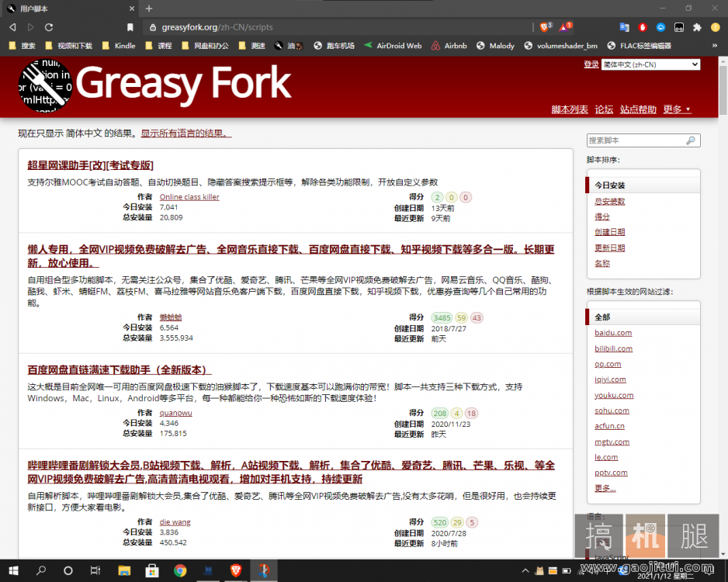This screenshot has height=582, width=728.
Task: Open the 测速 bookmarks folder
Action: (x=252, y=46)
